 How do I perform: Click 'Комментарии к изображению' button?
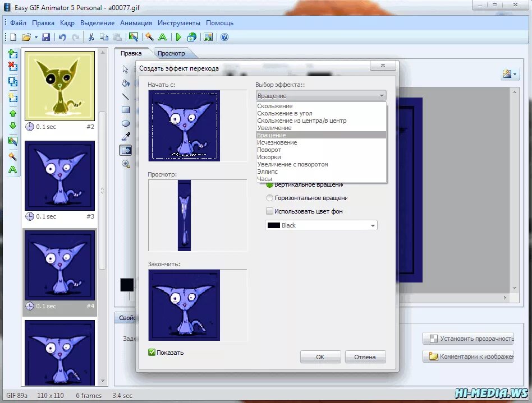[x=468, y=356]
